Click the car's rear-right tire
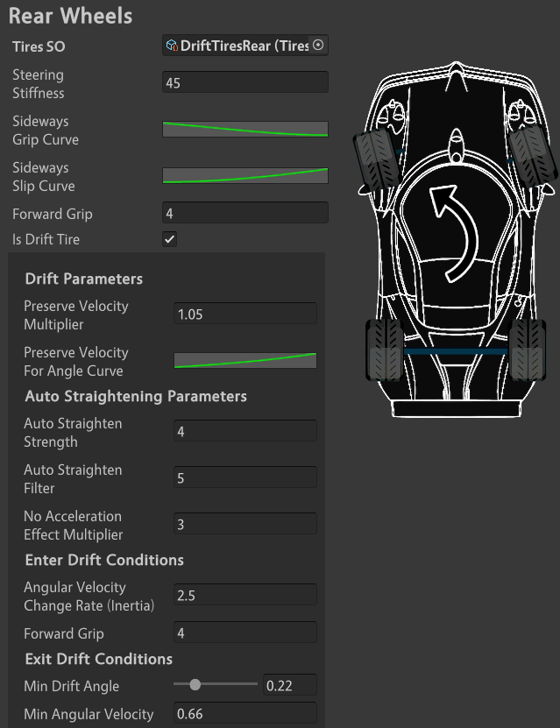Viewport: 560px width, 728px height. coord(527,350)
